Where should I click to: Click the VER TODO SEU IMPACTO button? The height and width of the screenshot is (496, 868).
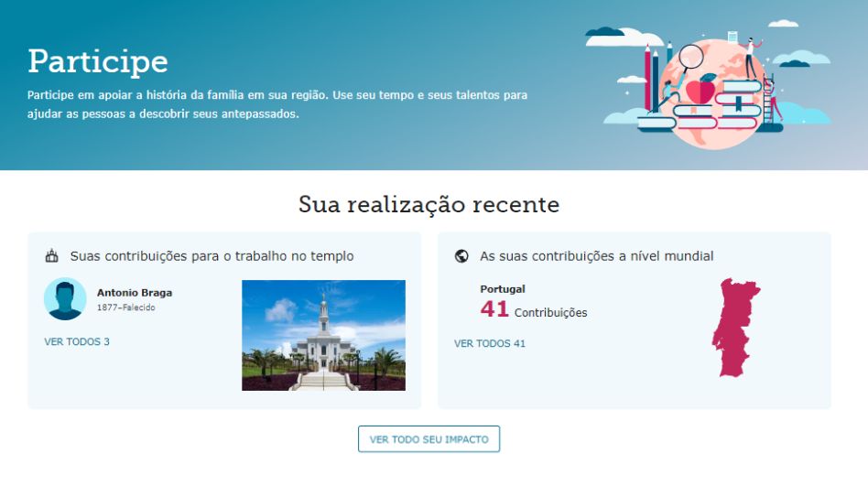[x=429, y=439]
